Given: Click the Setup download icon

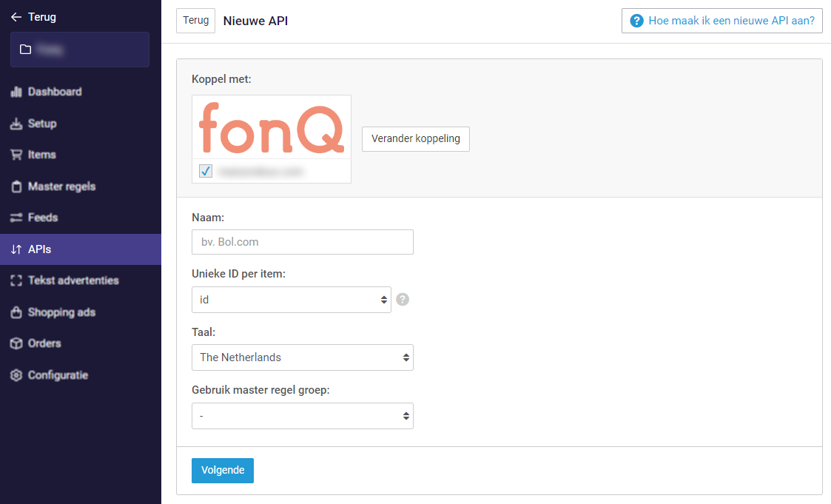Looking at the screenshot, I should pos(16,124).
